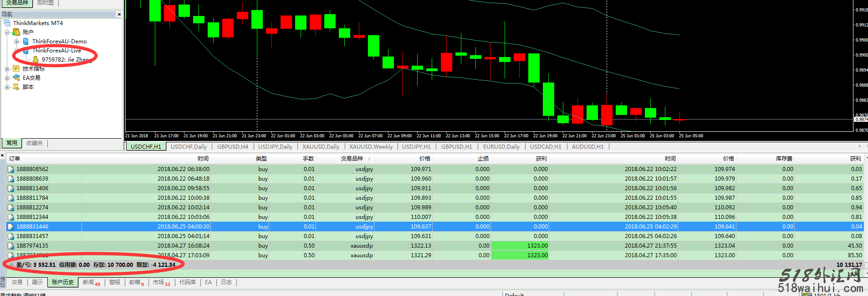
Task: Click the 订单 column header
Action: click(x=15, y=159)
